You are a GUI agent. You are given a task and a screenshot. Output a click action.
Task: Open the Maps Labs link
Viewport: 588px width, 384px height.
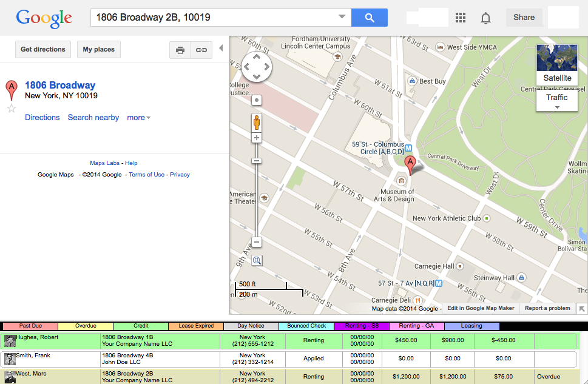tap(104, 163)
